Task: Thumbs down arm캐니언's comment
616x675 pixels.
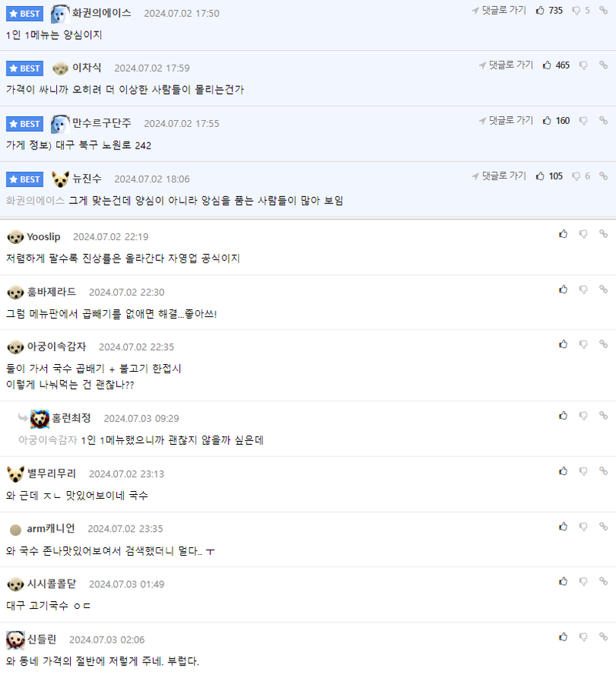Action: tap(583, 526)
